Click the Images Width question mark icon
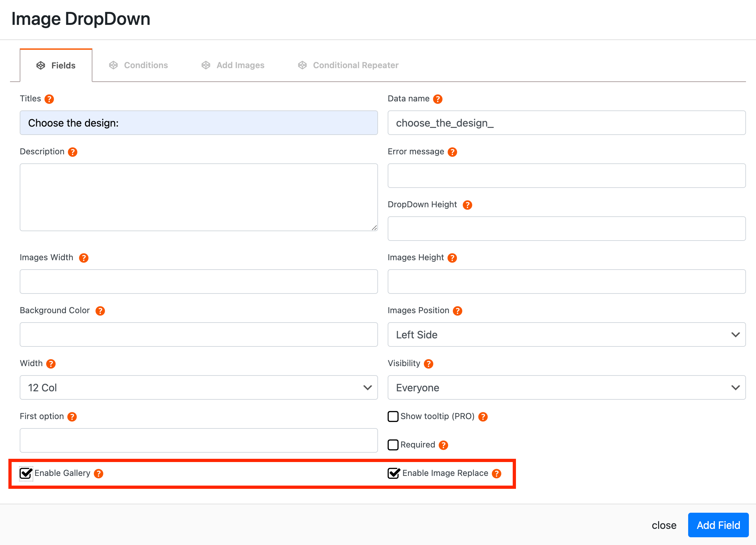This screenshot has width=756, height=545. point(83,258)
